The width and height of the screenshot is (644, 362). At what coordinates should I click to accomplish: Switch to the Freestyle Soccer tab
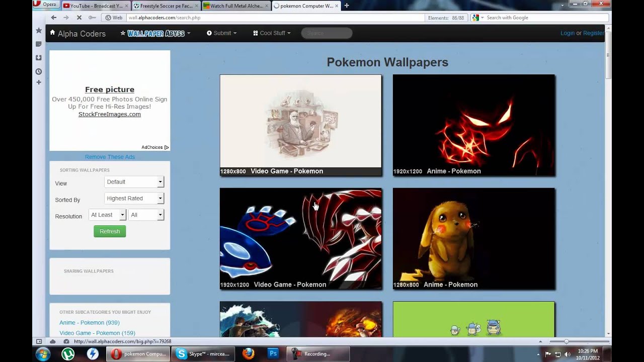coord(166,6)
